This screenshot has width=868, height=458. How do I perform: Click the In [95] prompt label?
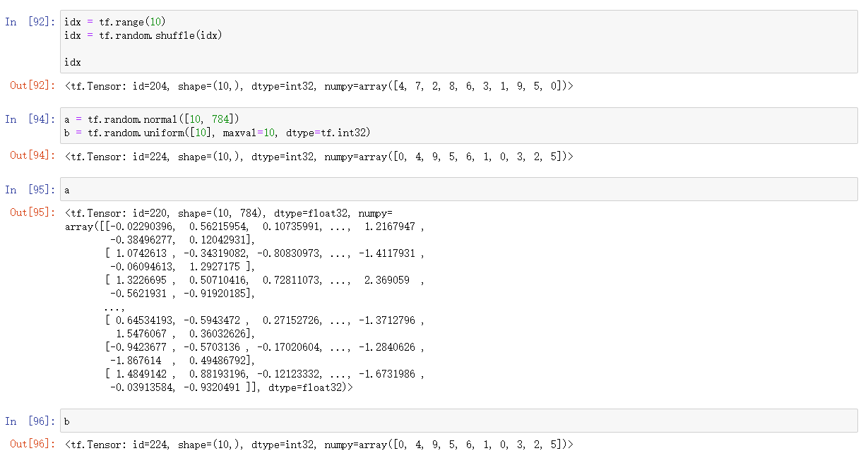tap(30, 190)
